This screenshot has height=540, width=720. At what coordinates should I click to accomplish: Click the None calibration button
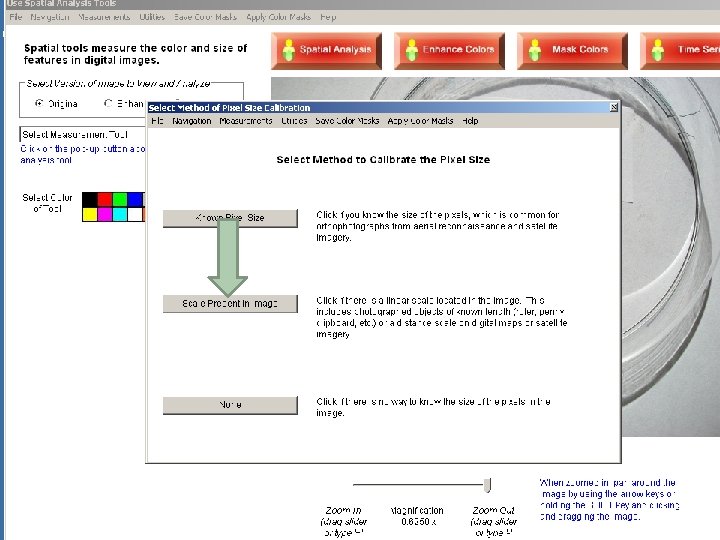click(x=230, y=405)
